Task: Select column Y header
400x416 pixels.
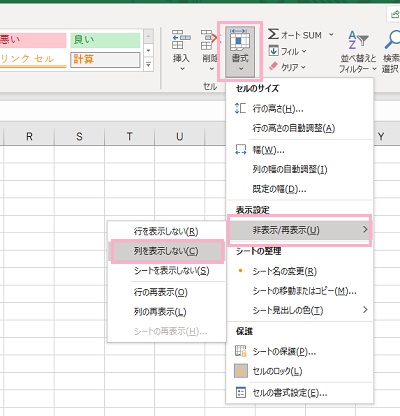Action: pyautogui.click(x=381, y=136)
